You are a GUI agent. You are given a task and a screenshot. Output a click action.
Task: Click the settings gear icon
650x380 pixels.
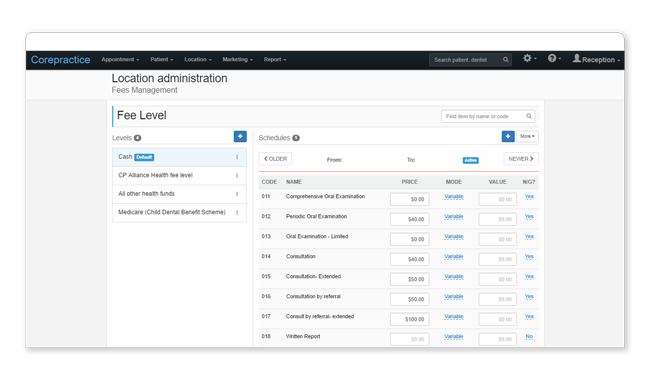(527, 58)
